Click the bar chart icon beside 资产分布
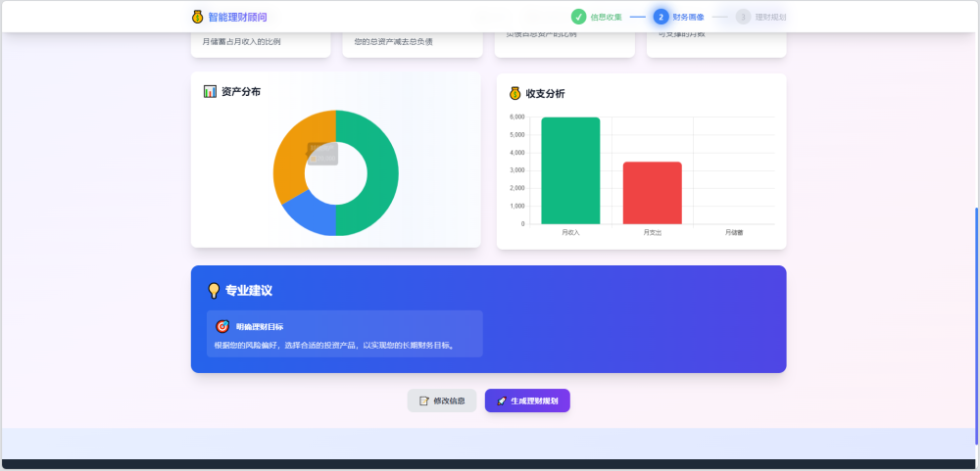This screenshot has height=471, width=980. (x=210, y=92)
